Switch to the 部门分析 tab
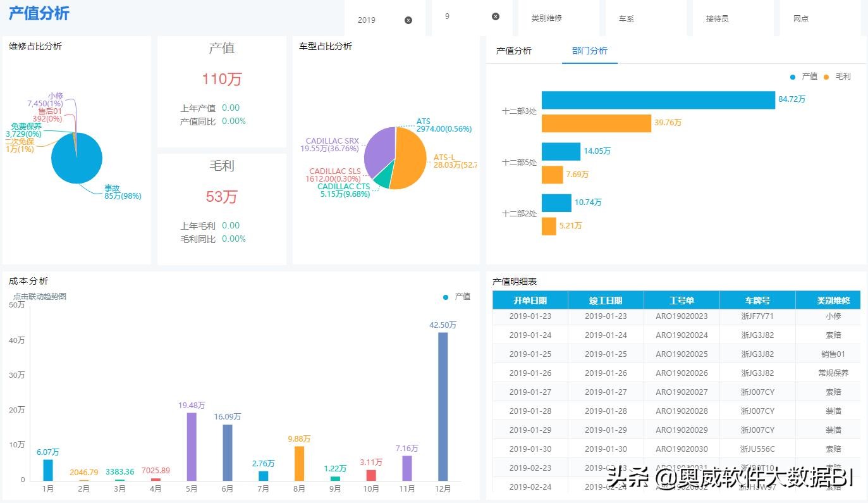Screen dimensions: 868x503 (590, 51)
